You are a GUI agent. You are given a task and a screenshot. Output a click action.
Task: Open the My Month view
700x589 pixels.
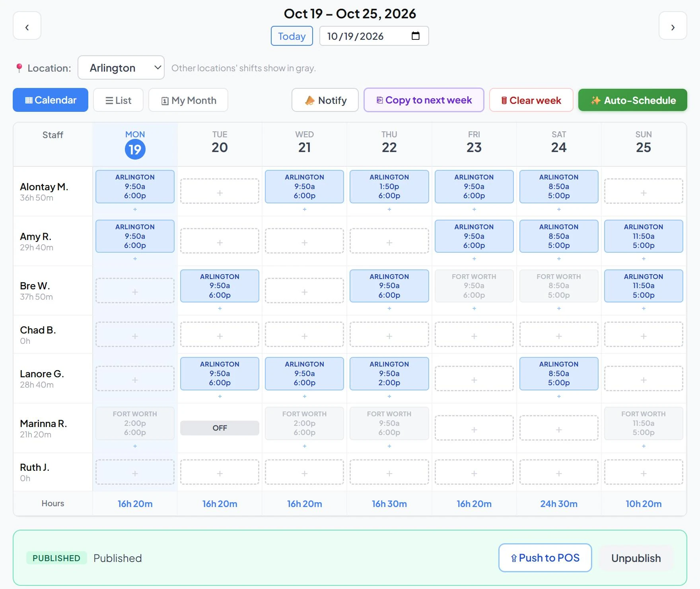(x=188, y=100)
